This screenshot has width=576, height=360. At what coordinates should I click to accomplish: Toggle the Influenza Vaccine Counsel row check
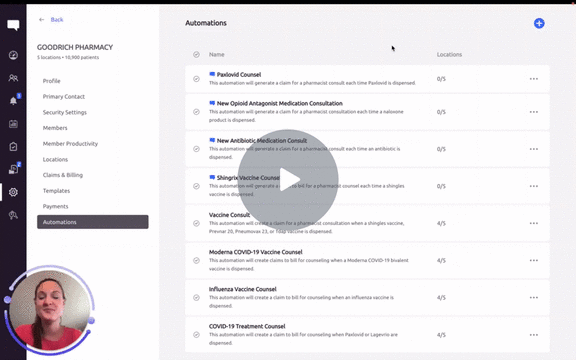click(x=197, y=298)
